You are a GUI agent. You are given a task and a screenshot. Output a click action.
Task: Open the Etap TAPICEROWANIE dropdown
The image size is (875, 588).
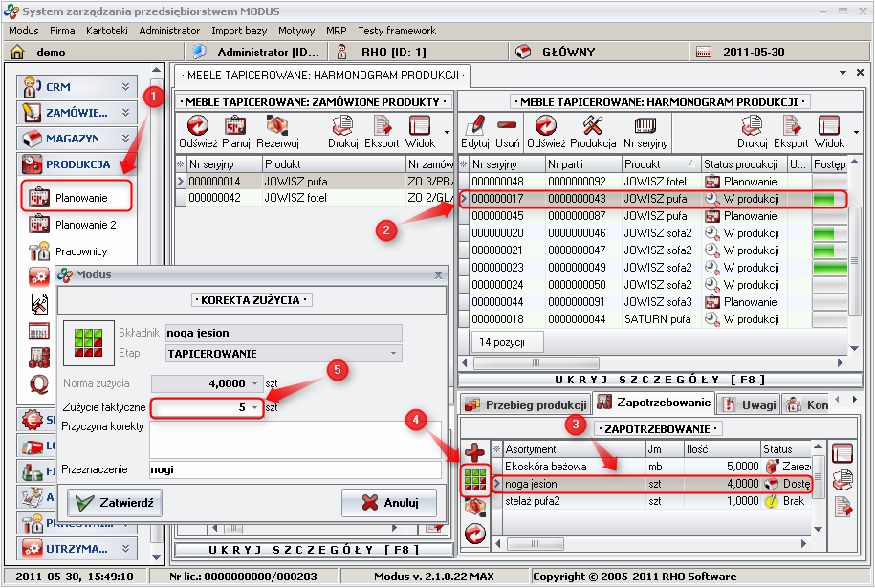[395, 354]
